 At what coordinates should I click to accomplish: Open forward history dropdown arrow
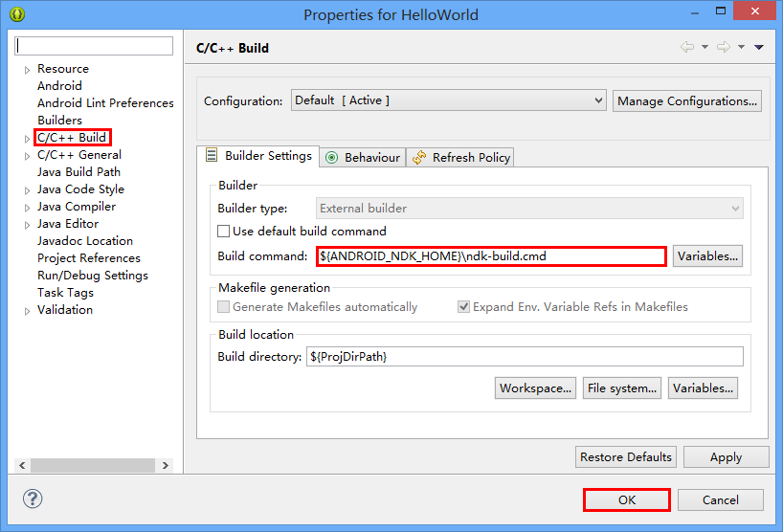pos(742,47)
